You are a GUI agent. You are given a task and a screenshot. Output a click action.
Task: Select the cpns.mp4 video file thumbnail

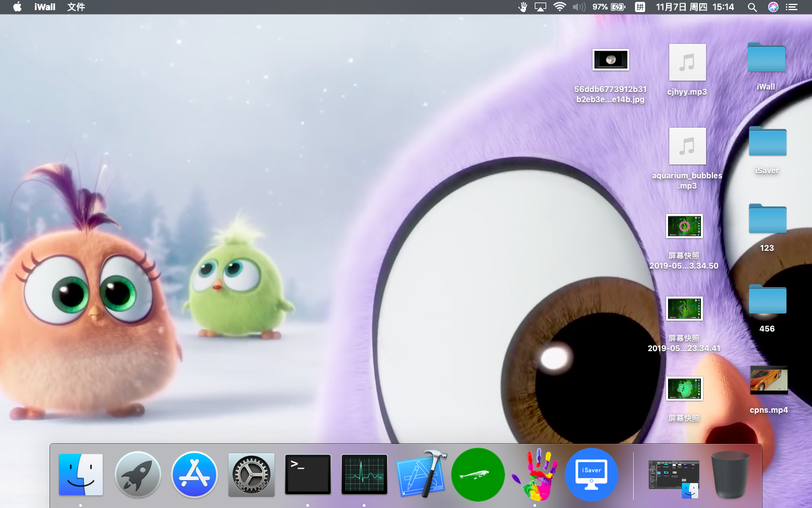[x=769, y=380]
